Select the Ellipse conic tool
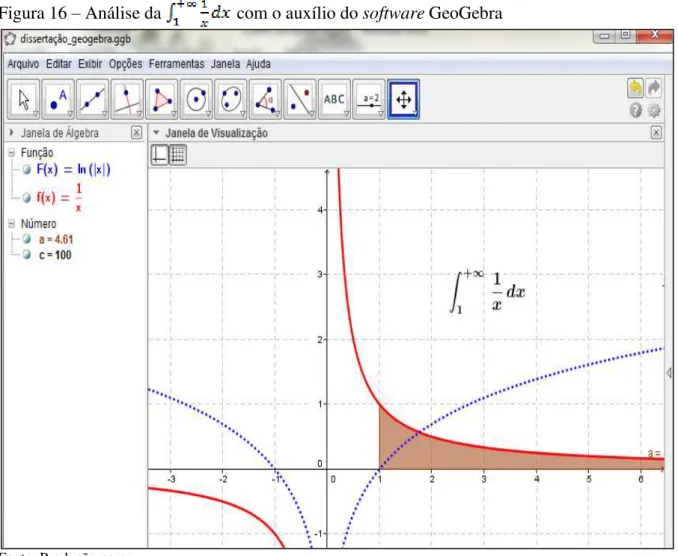The width and height of the screenshot is (678, 556). pyautogui.click(x=231, y=99)
